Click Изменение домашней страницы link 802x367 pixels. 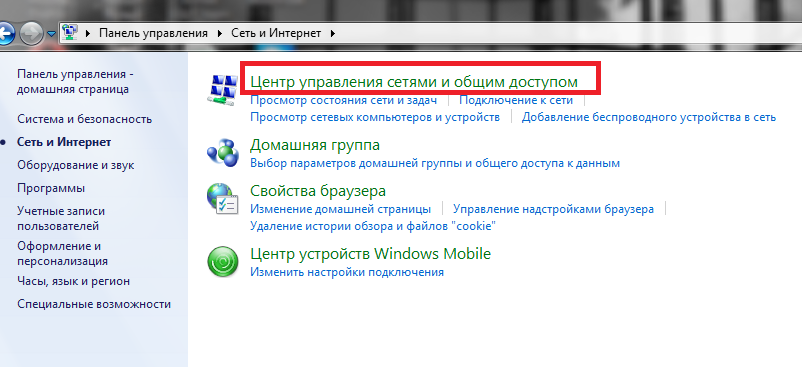point(341,209)
